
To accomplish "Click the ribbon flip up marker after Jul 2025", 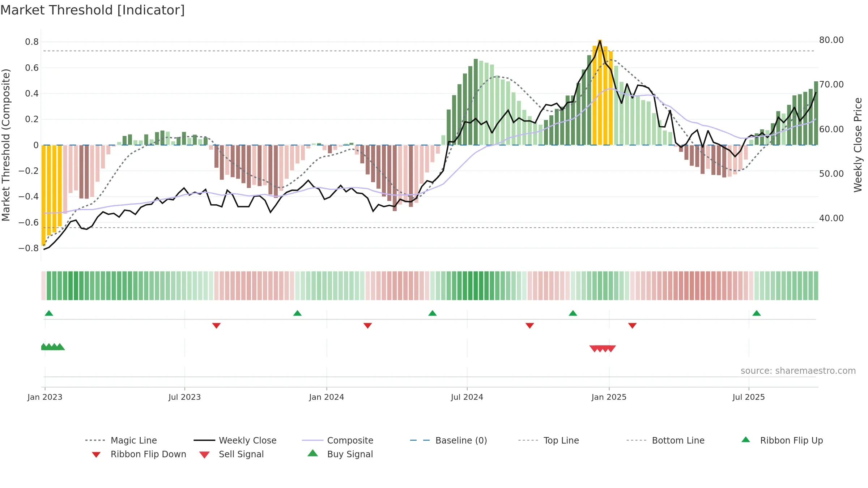I will pos(757,313).
